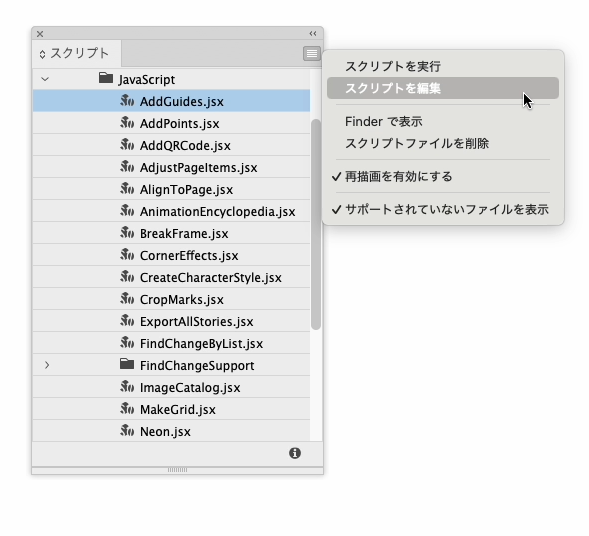
Task: Collapse panel with double-arrow icon
Action: click(x=313, y=33)
